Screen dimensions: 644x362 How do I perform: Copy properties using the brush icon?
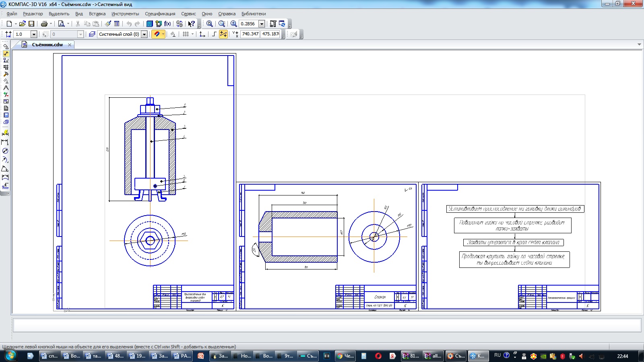pyautogui.click(x=108, y=24)
